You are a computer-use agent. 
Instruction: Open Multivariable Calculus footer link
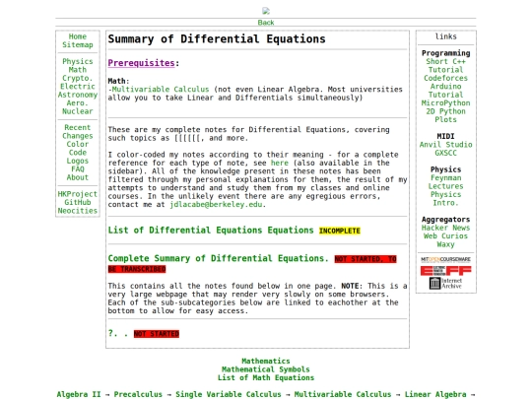tap(343, 394)
